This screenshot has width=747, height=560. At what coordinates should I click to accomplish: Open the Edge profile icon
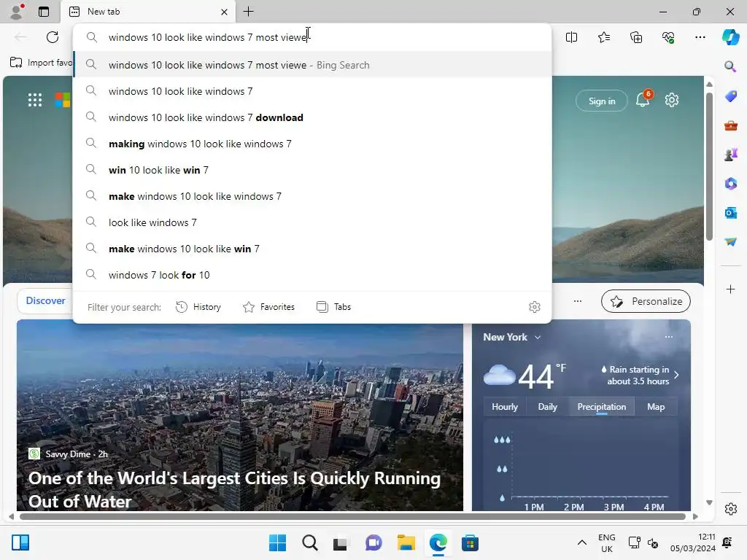click(17, 12)
